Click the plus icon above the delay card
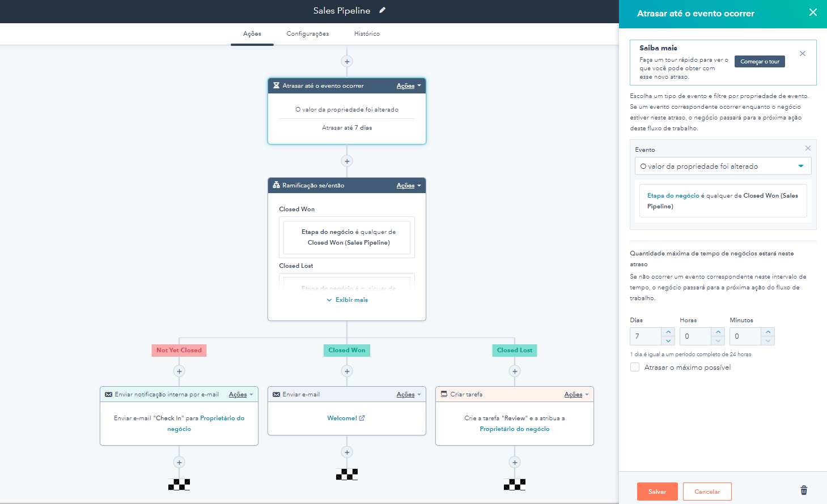 point(346,61)
